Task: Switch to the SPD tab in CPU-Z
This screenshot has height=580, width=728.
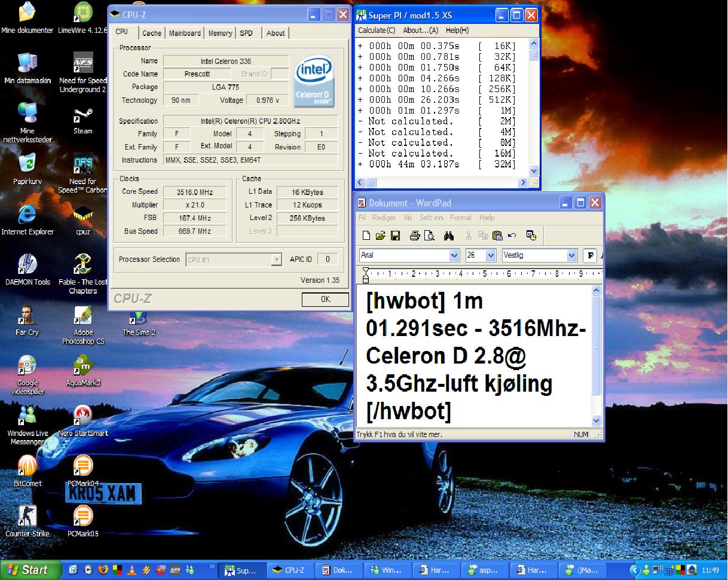Action: (x=246, y=33)
